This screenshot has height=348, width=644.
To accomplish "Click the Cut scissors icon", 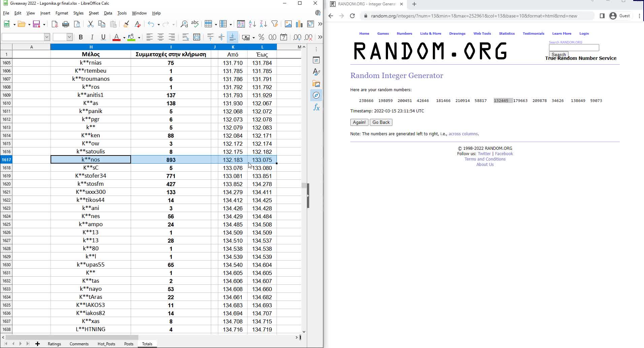I will pyautogui.click(x=90, y=24).
